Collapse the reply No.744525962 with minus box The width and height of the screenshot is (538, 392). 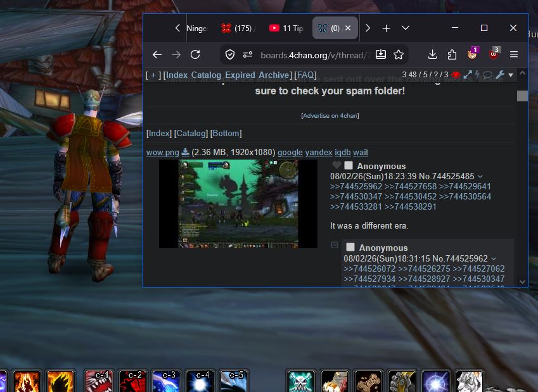335,245
